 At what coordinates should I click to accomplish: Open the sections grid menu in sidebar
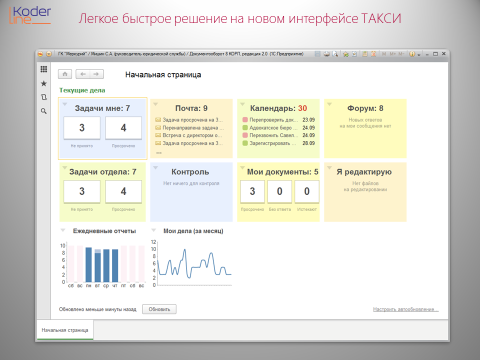(44, 69)
